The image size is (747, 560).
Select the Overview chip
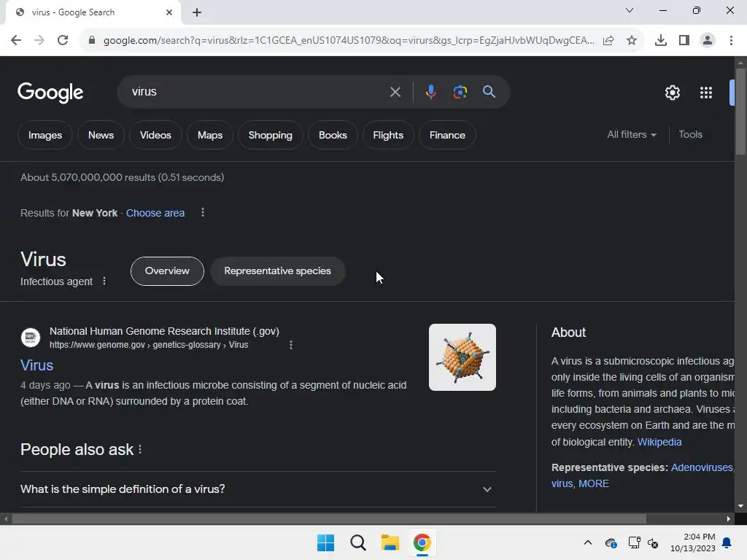167,271
